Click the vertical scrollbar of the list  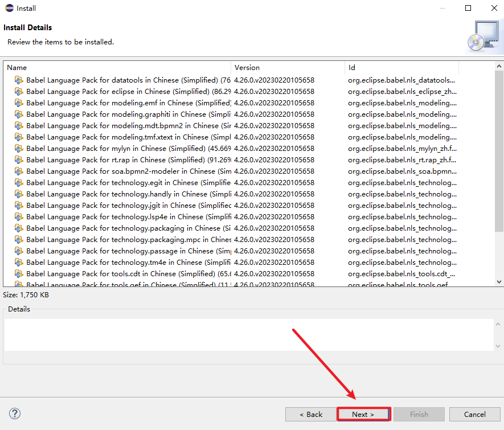coord(499,171)
